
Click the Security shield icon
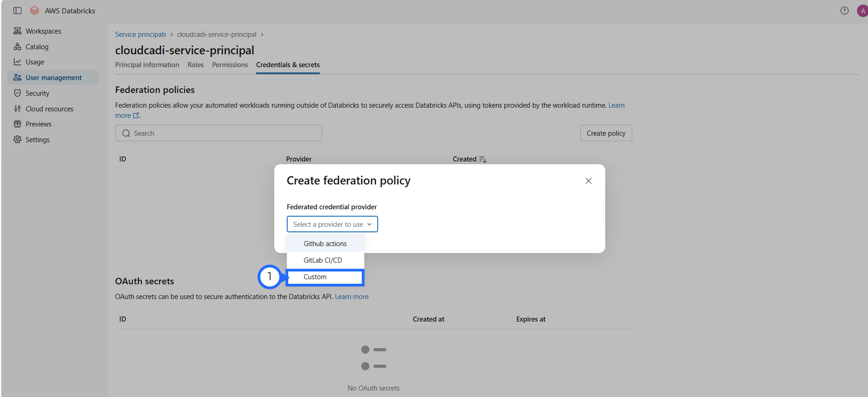point(17,93)
